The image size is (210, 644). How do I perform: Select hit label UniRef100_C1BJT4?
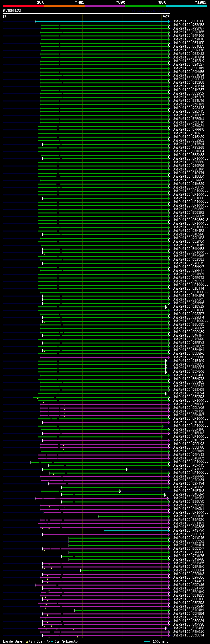point(188,289)
